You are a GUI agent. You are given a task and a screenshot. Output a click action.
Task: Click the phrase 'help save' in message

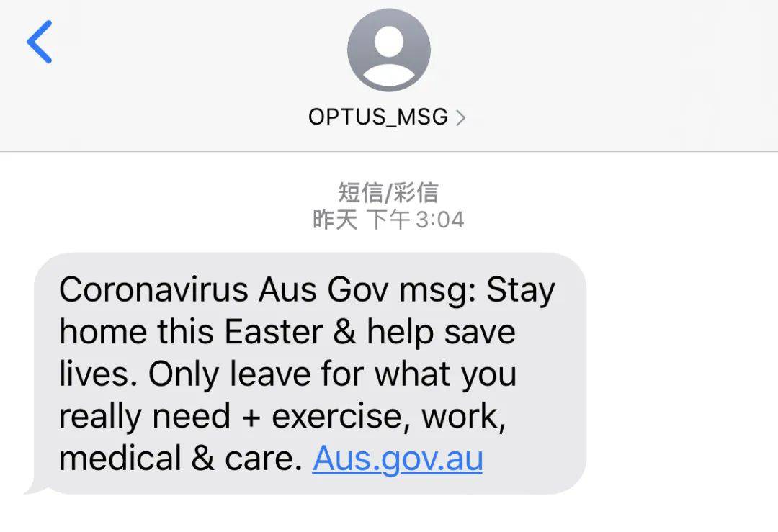coord(441,333)
